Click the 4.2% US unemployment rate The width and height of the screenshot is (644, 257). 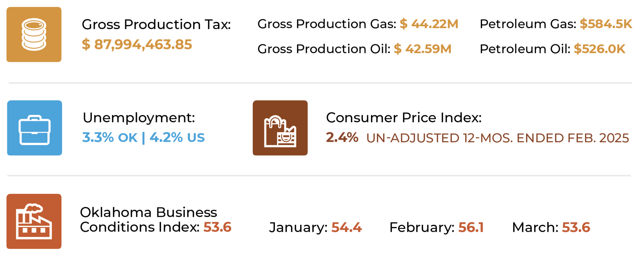click(177, 138)
